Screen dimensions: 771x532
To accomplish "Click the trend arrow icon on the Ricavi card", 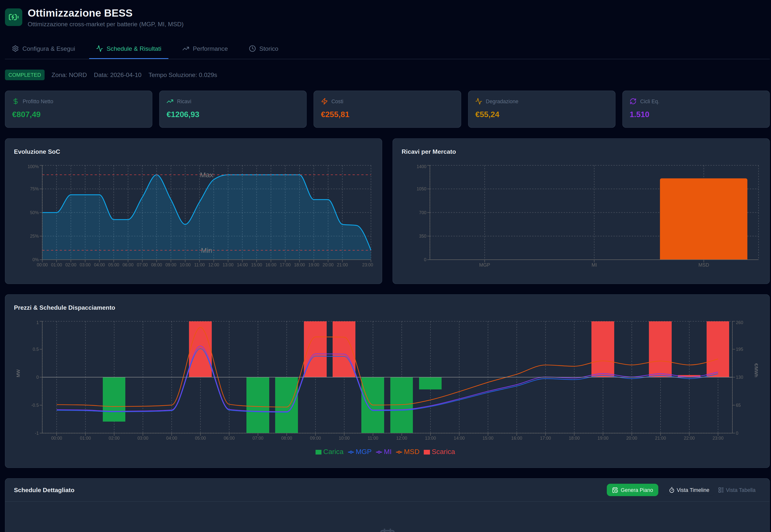I will pos(170,101).
